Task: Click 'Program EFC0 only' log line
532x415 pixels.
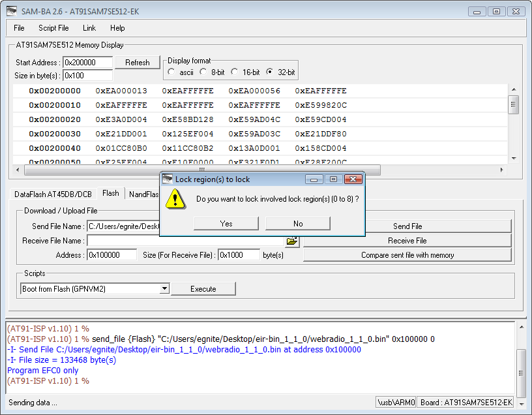Action: point(43,371)
